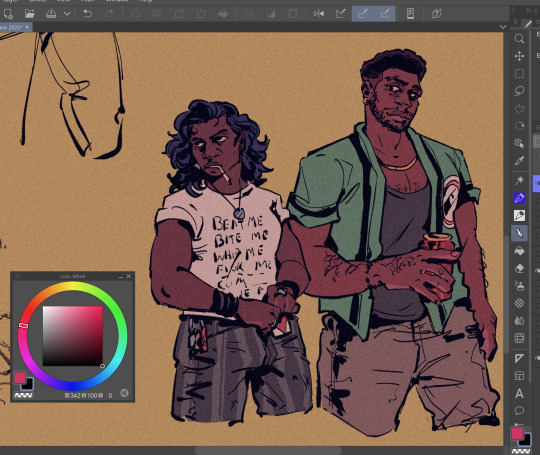Screen dimensions: 540x455
Task: Minimize the Color Wheel floating panel
Action: click(x=121, y=276)
